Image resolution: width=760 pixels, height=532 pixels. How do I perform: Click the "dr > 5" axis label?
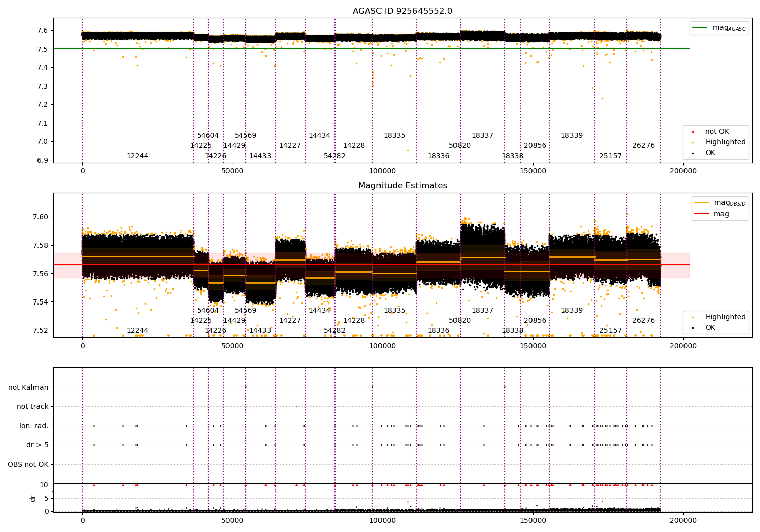(x=37, y=445)
